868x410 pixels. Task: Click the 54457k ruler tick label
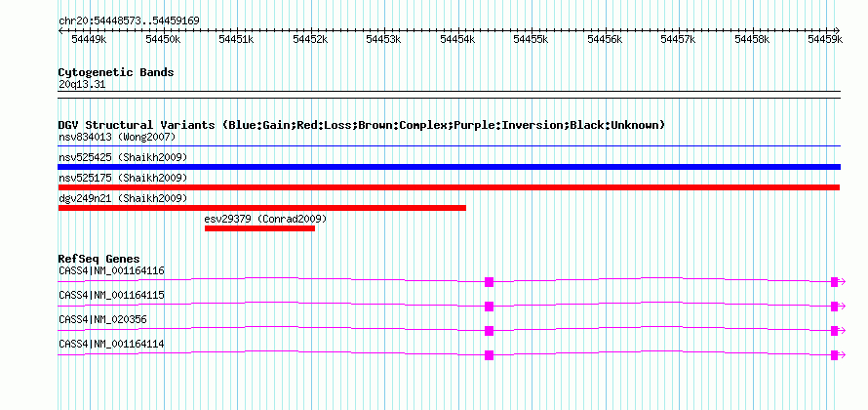[x=678, y=39]
